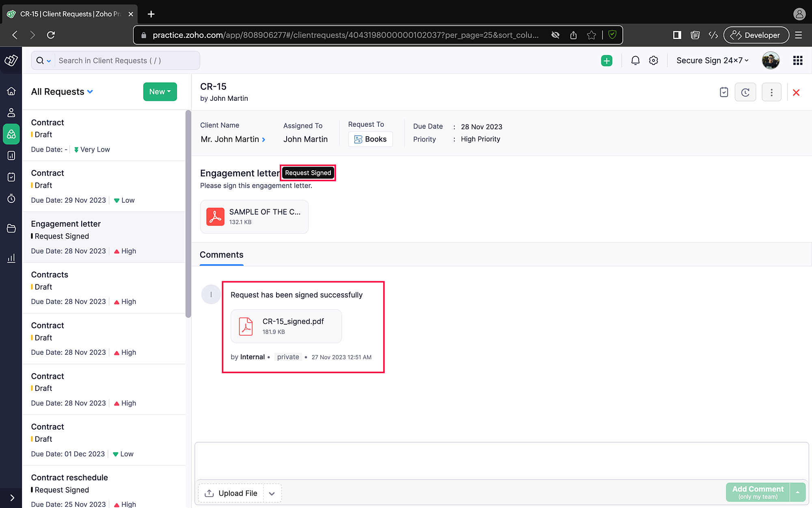812x508 pixels.
Task: Open the Documents folder sidebar icon
Action: coord(11,228)
